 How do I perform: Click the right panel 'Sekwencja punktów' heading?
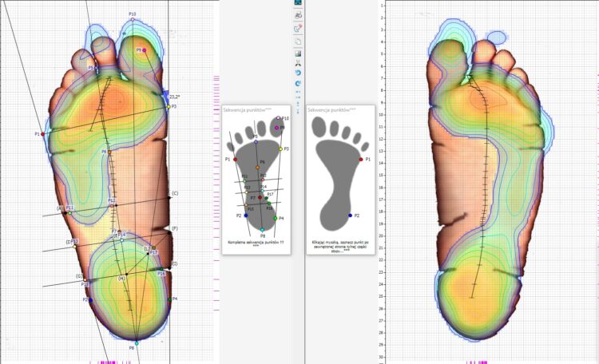coord(331,110)
